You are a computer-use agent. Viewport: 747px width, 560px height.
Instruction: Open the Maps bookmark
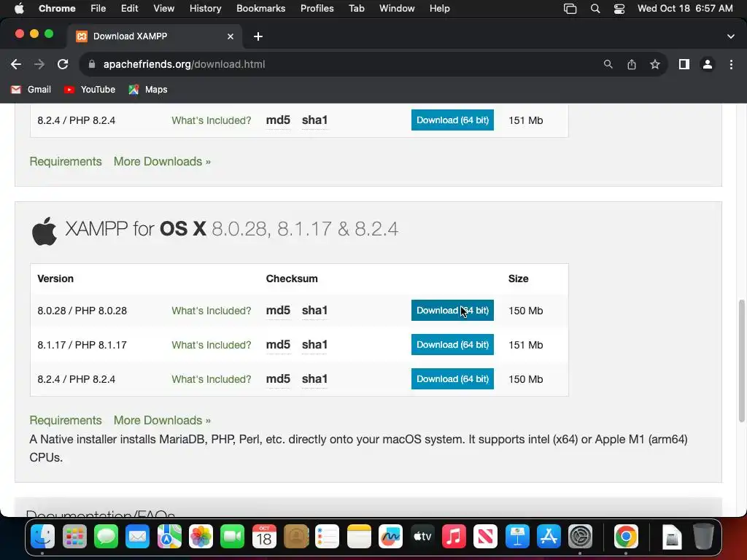tap(147, 90)
